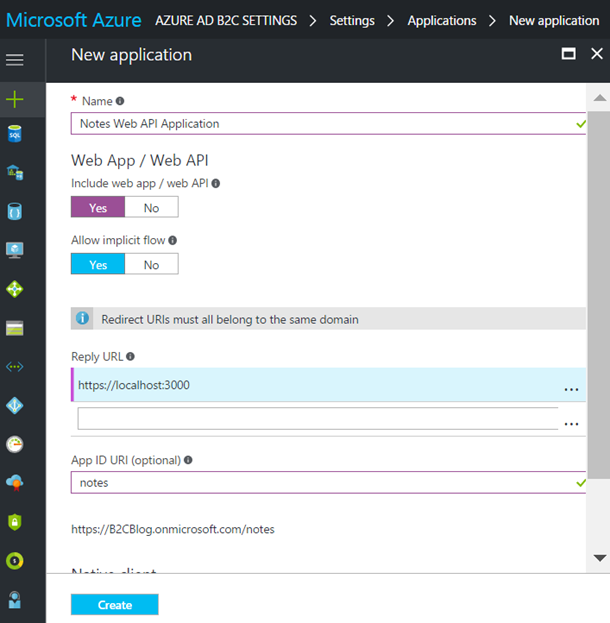The height and width of the screenshot is (623, 610).
Task: Open DocumentDB curly-brace database icon
Action: click(15, 211)
